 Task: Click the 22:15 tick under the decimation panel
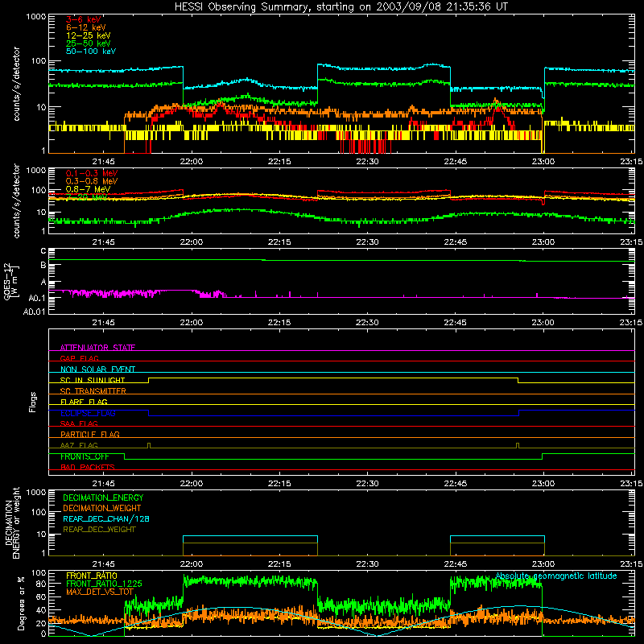[279, 564]
